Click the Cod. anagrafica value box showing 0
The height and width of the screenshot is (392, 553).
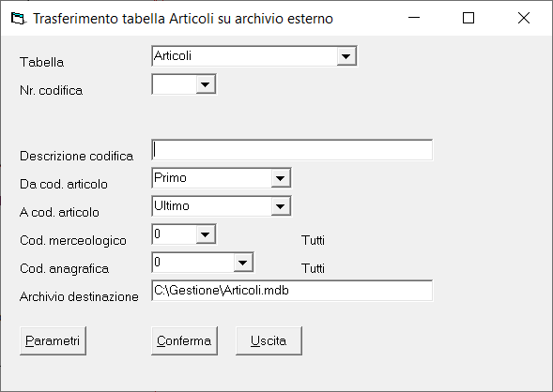192,263
